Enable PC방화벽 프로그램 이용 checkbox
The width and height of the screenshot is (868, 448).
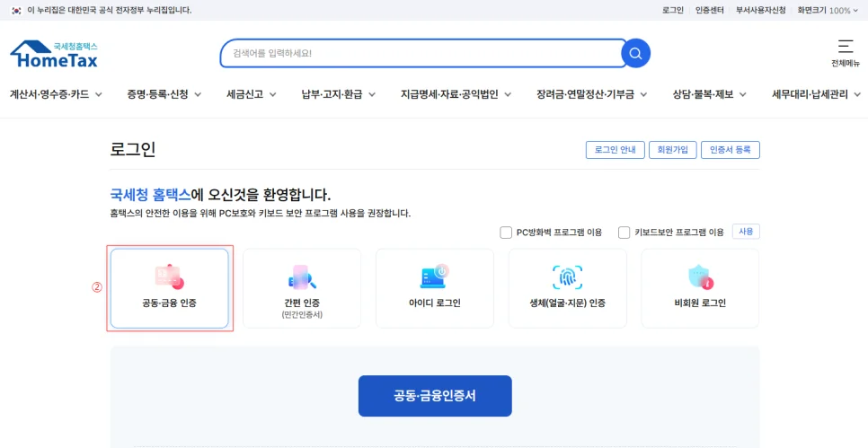pos(506,233)
